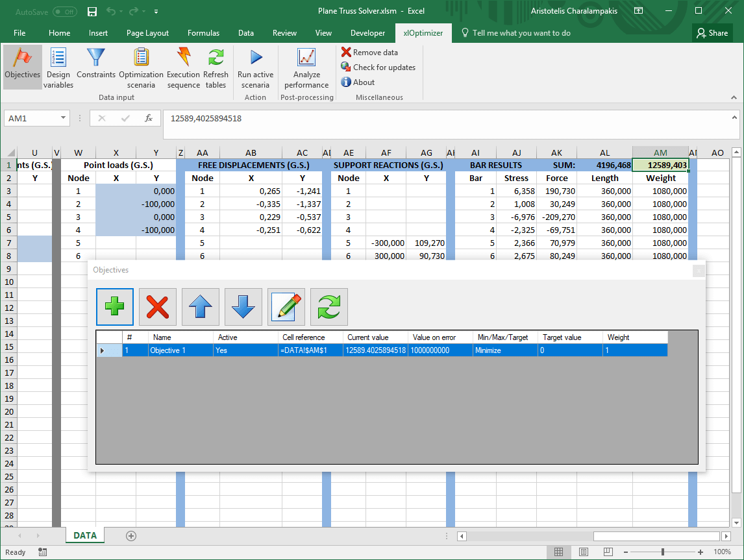Switch to the Formulas ribbon tab
Screen dimensions: 744x560
(x=203, y=33)
